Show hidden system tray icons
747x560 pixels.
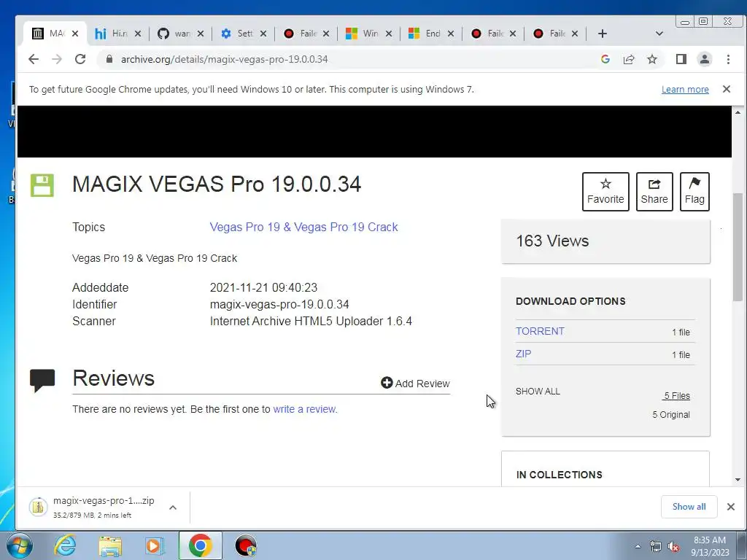(x=638, y=546)
